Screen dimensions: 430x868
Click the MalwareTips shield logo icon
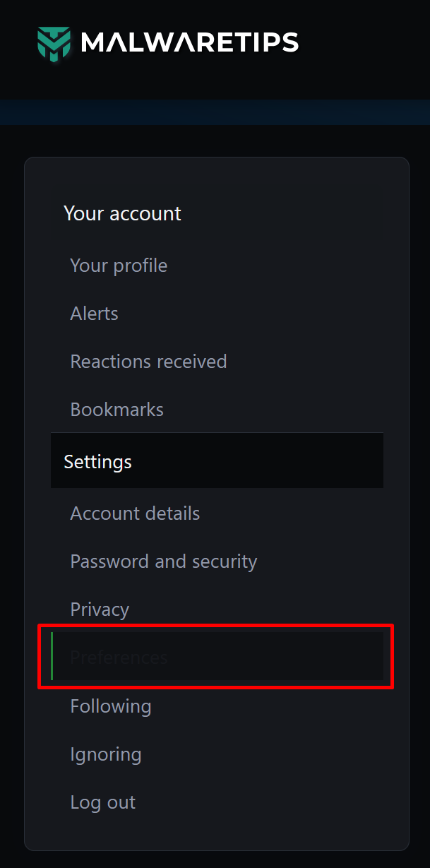point(54,42)
